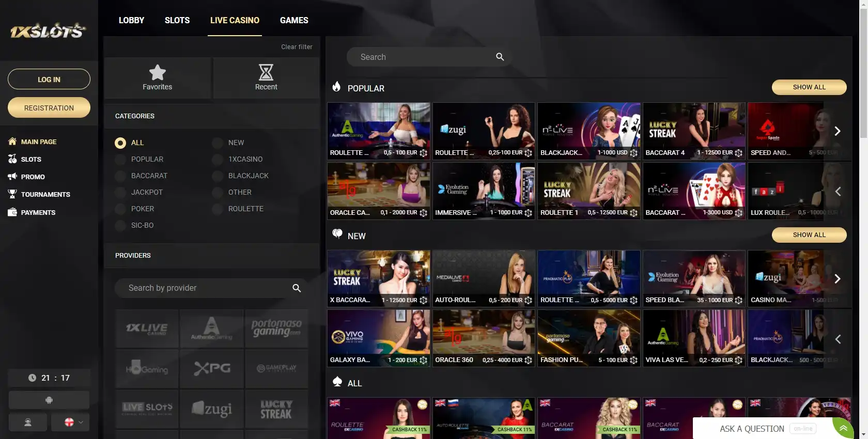Select the Authentic Gaming provider logo

tap(212, 328)
